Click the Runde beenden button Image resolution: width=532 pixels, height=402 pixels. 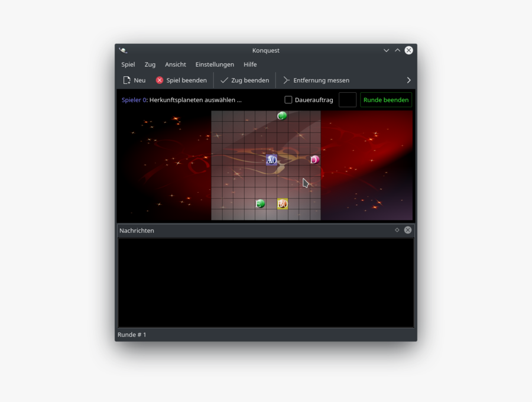tap(386, 100)
